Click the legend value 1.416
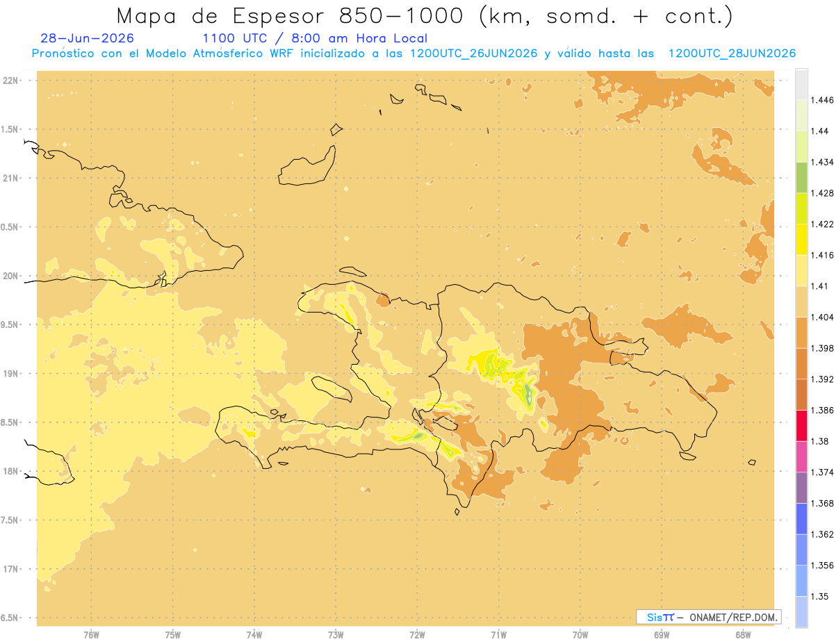Viewport: 834px width, 644px height. tap(823, 255)
